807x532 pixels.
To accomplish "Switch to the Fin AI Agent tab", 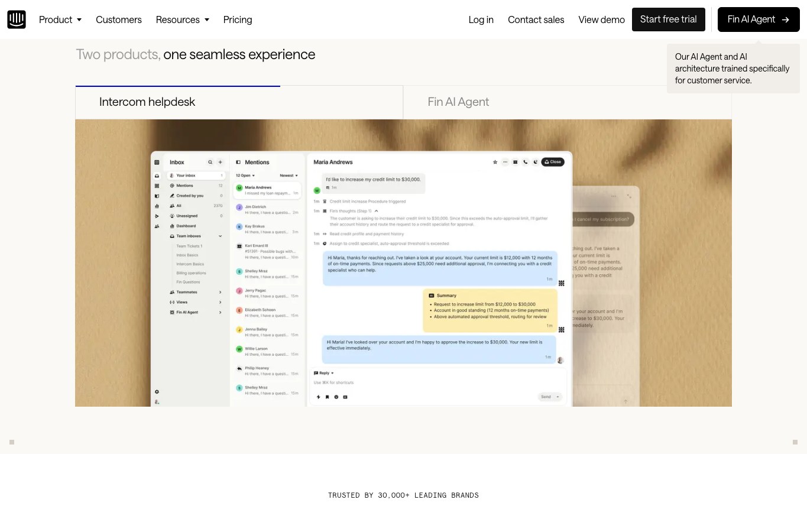I will point(568,102).
